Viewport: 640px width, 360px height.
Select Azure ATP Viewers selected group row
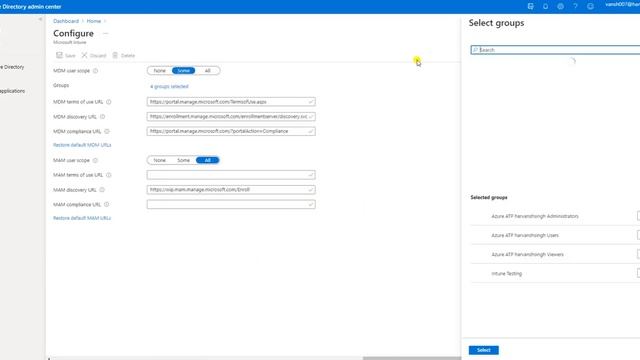pyautogui.click(x=555, y=255)
